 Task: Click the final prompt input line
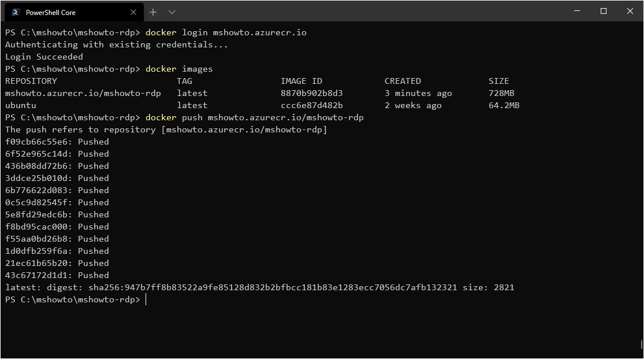click(76, 300)
